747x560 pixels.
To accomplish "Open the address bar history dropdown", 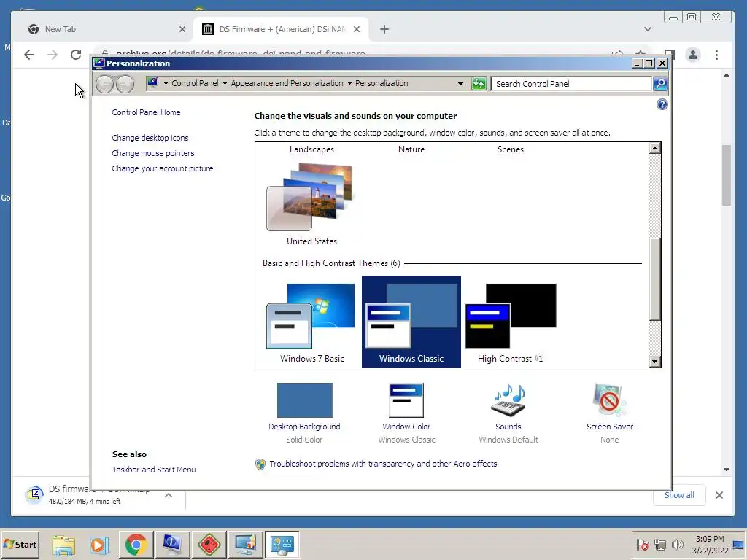I will coord(460,83).
